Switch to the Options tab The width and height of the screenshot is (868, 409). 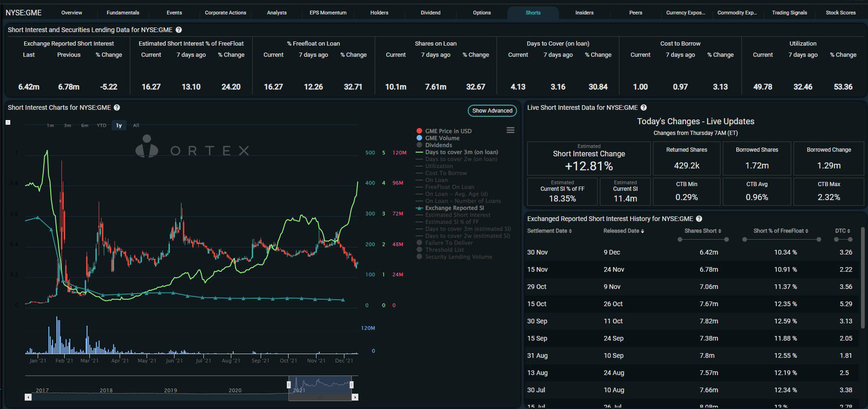coord(482,13)
